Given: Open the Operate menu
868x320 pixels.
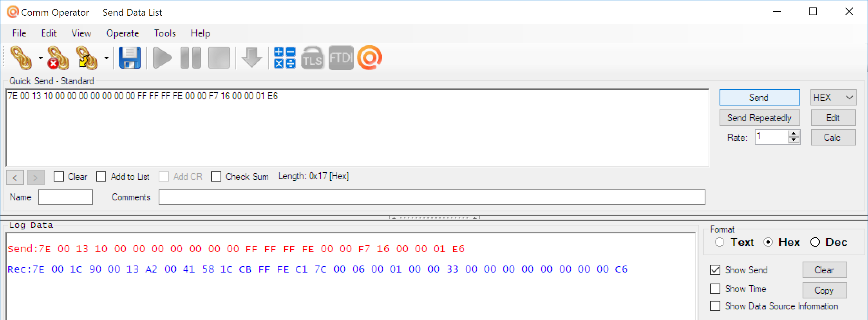Looking at the screenshot, I should click(x=123, y=33).
